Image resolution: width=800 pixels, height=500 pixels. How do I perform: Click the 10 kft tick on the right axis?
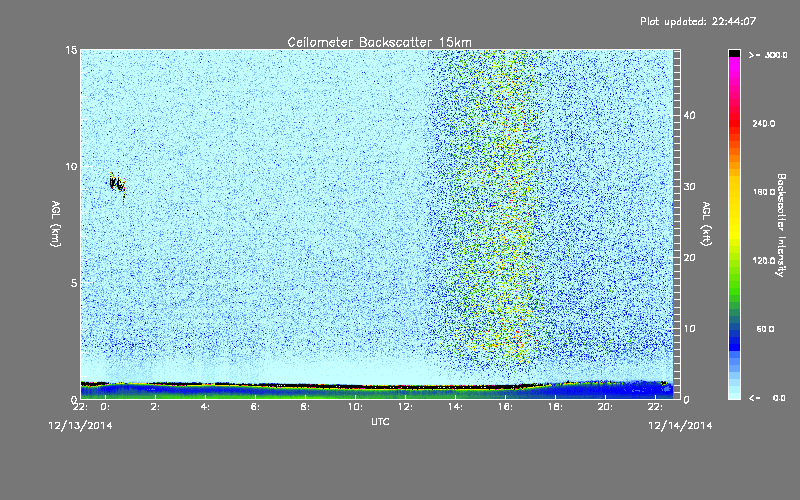point(689,329)
